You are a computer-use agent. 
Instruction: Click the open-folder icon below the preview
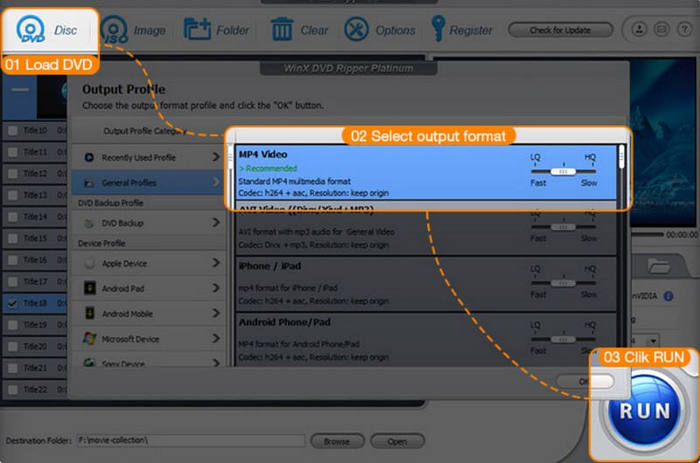(x=658, y=266)
